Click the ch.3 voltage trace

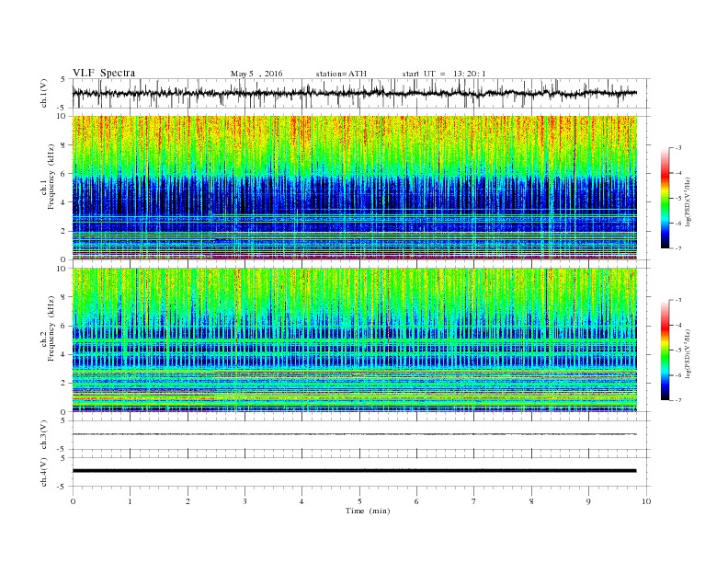(x=354, y=434)
